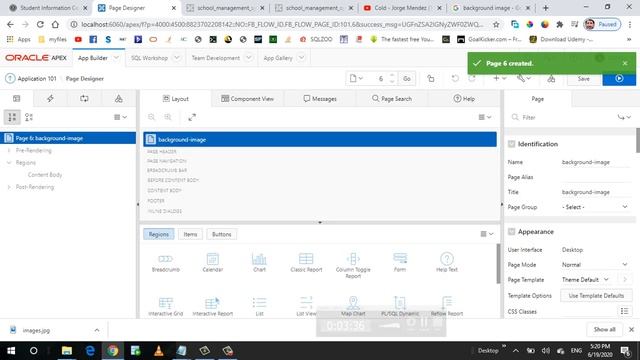Expand the Post-Rendering tree node
640x360 pixels.
[x=9, y=187]
